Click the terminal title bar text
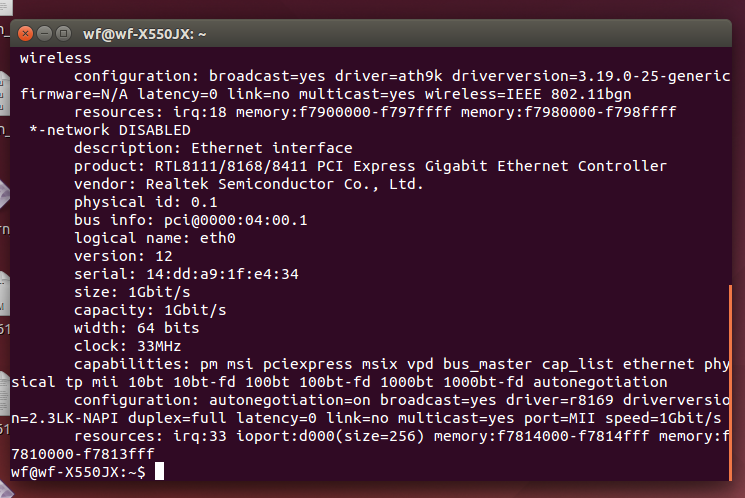 pos(144,34)
